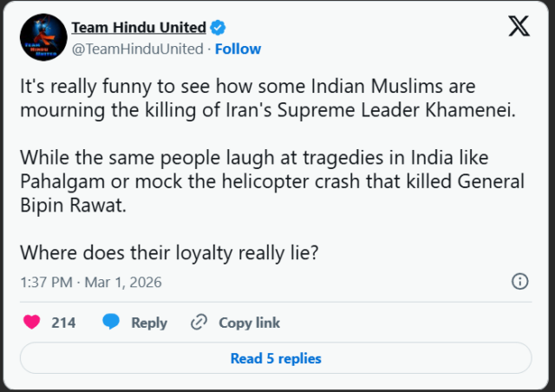Open the Team Hindu United display name
555x392 pixels.
point(139,27)
